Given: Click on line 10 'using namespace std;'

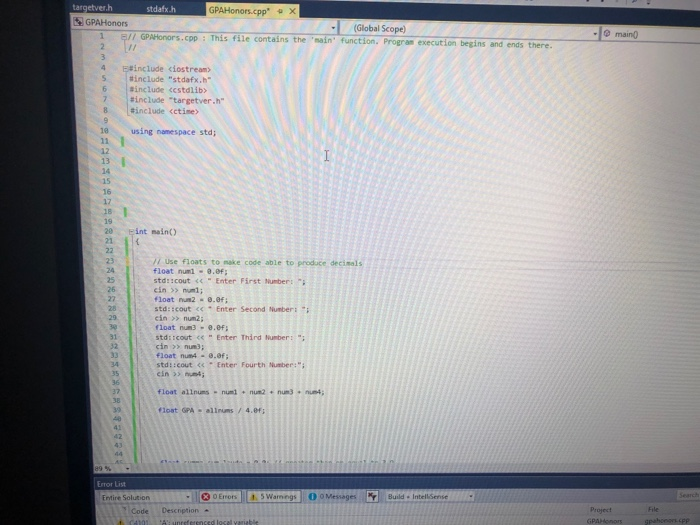Looking at the screenshot, I should (173, 132).
